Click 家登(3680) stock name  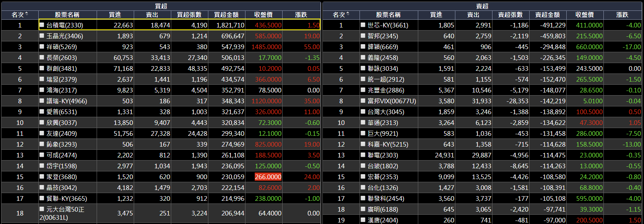61,177
